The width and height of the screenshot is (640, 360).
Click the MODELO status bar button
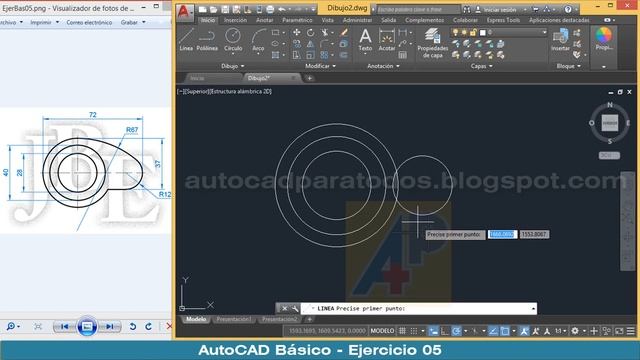(382, 331)
